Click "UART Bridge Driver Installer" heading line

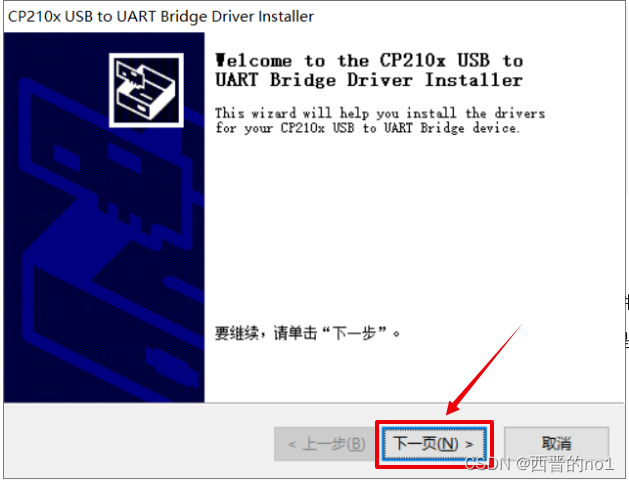[x=369, y=80]
